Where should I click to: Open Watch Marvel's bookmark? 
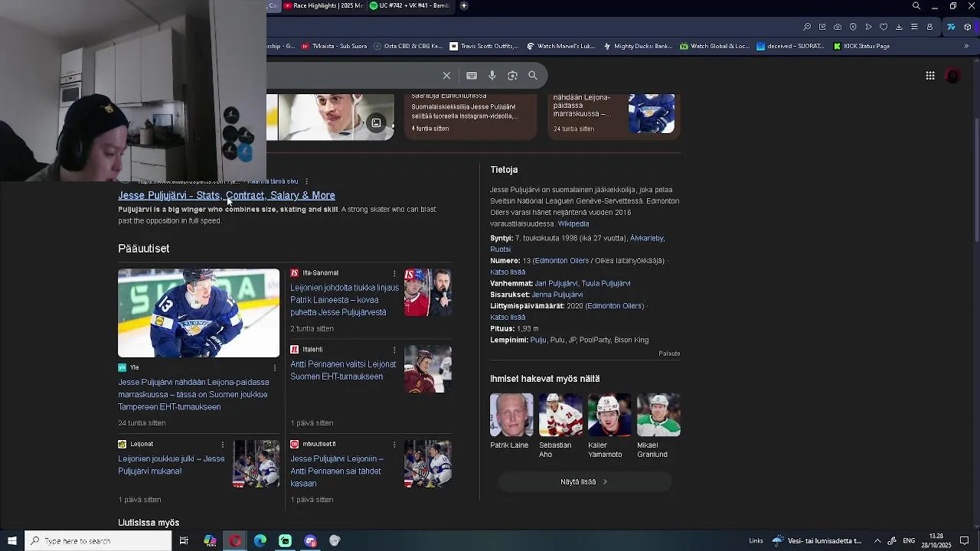pos(561,46)
